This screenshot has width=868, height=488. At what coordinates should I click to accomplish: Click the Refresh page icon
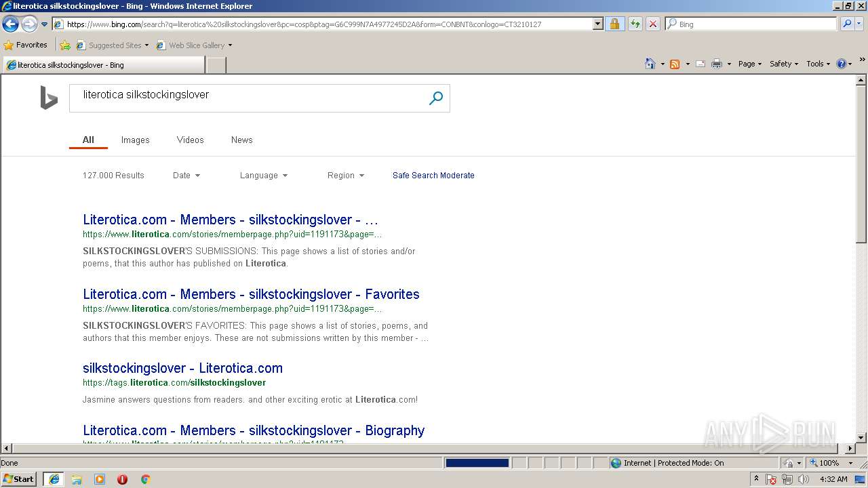point(635,24)
